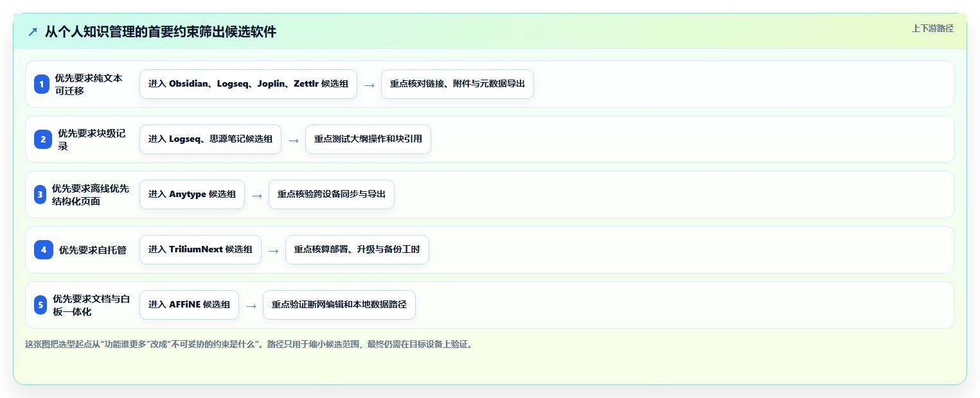The image size is (980, 398).
Task: Click the arrow after the Obsidian candidate box
Action: 369,85
